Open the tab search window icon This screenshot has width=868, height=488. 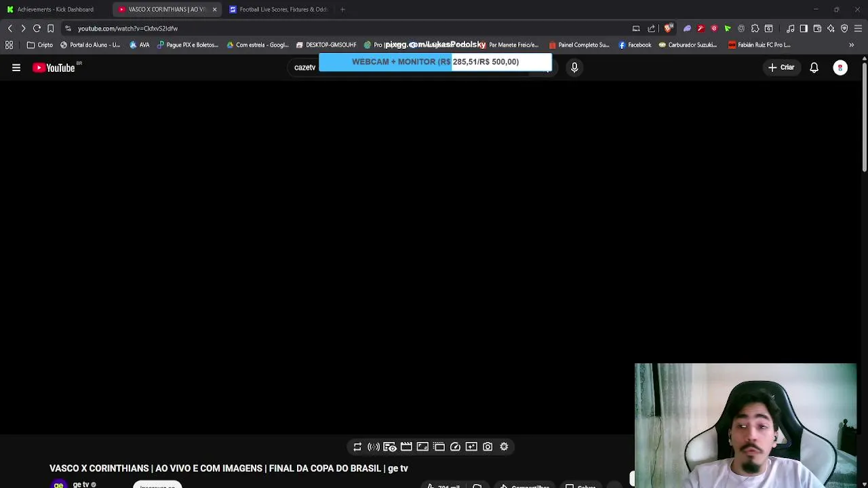pos(768,28)
